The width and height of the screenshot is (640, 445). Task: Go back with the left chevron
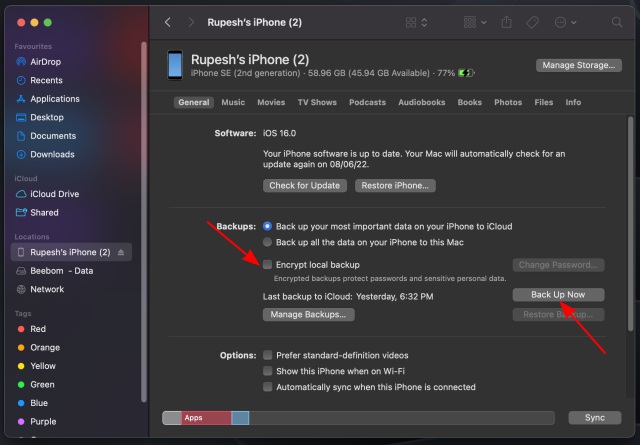tap(167, 22)
